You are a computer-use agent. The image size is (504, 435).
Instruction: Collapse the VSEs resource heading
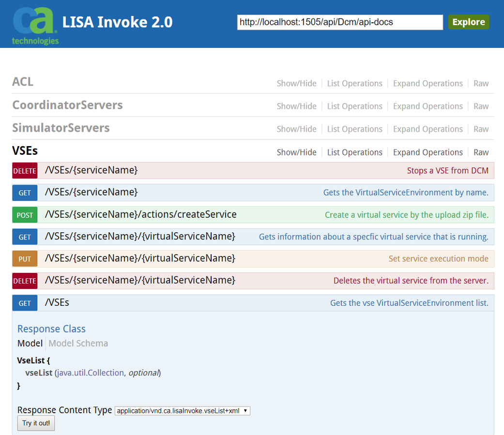(x=25, y=150)
